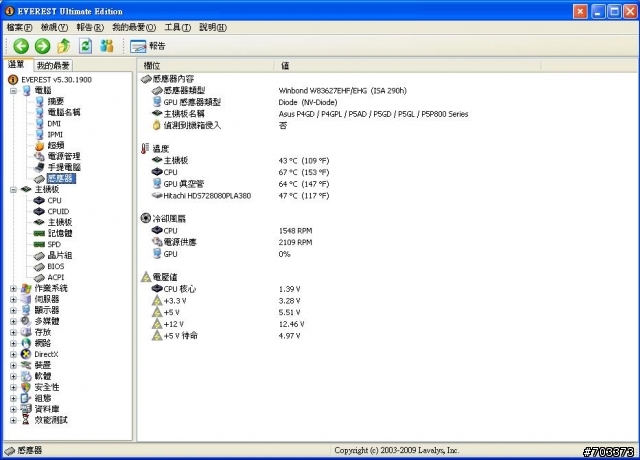Click the 記憶體 memory stick icon
Image resolution: width=640 pixels, height=460 pixels.
39,233
